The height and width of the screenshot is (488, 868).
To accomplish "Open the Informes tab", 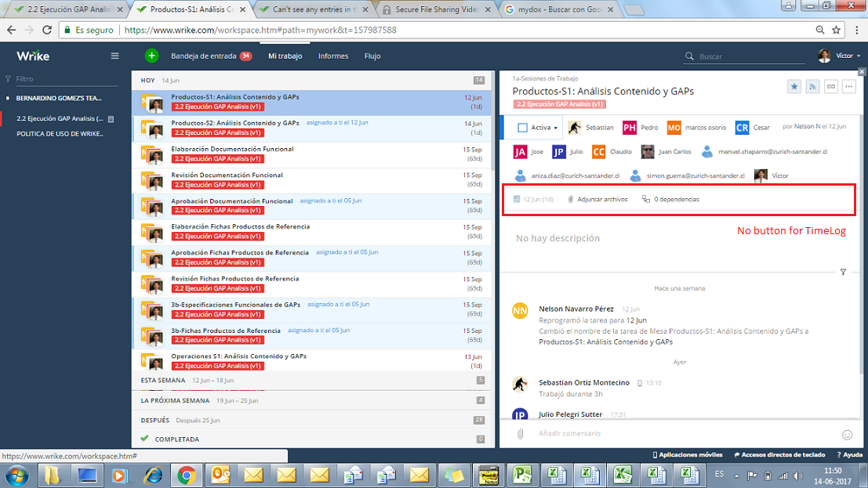I will (333, 56).
